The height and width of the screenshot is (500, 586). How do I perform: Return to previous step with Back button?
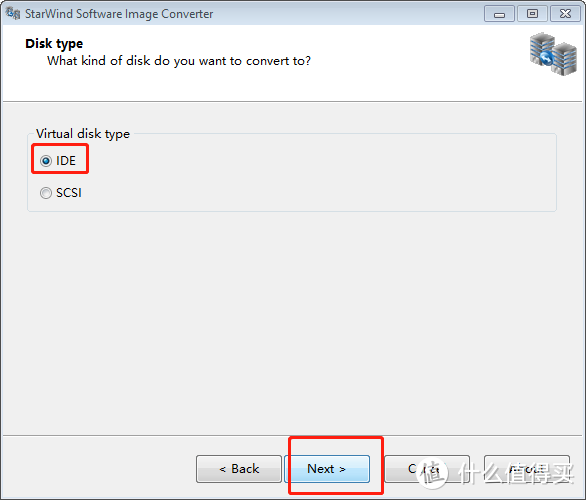point(239,469)
